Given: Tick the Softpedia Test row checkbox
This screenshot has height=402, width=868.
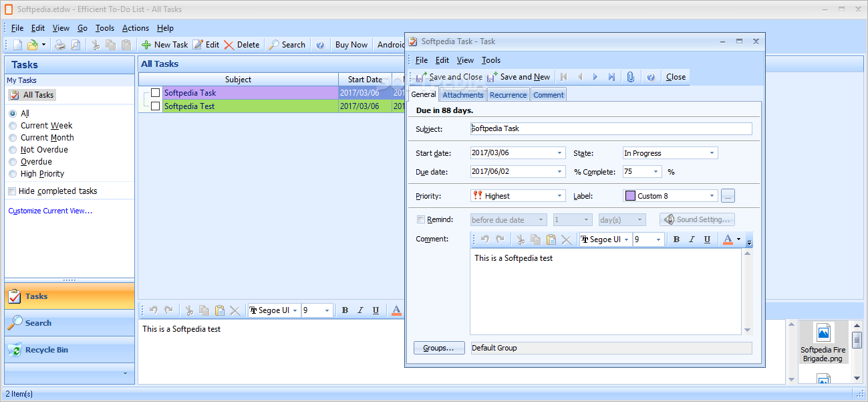Looking at the screenshot, I should 156,106.
